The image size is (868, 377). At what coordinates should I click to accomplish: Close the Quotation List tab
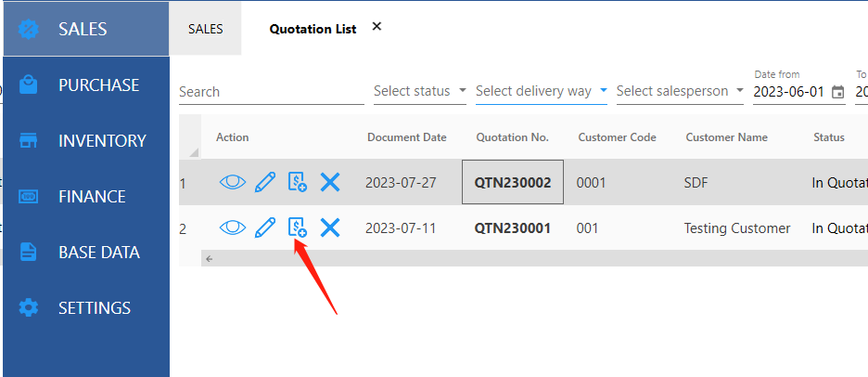pos(377,27)
